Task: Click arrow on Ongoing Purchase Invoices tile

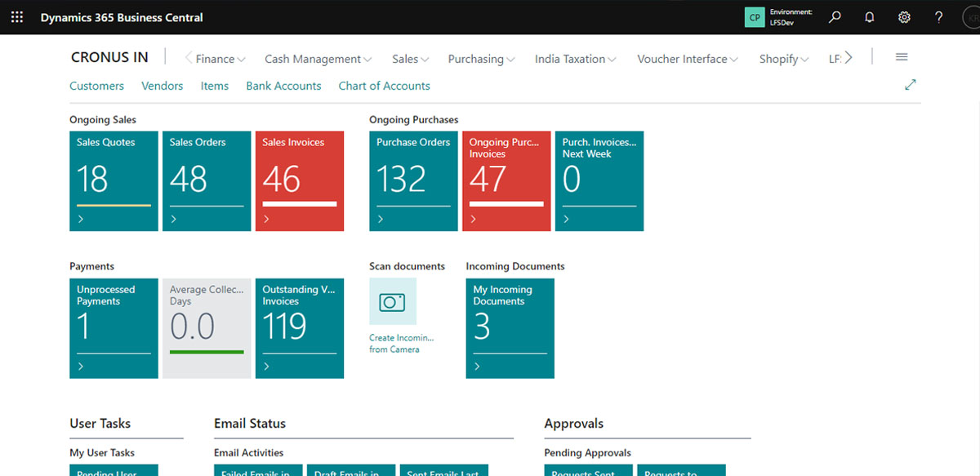Action: (x=474, y=220)
